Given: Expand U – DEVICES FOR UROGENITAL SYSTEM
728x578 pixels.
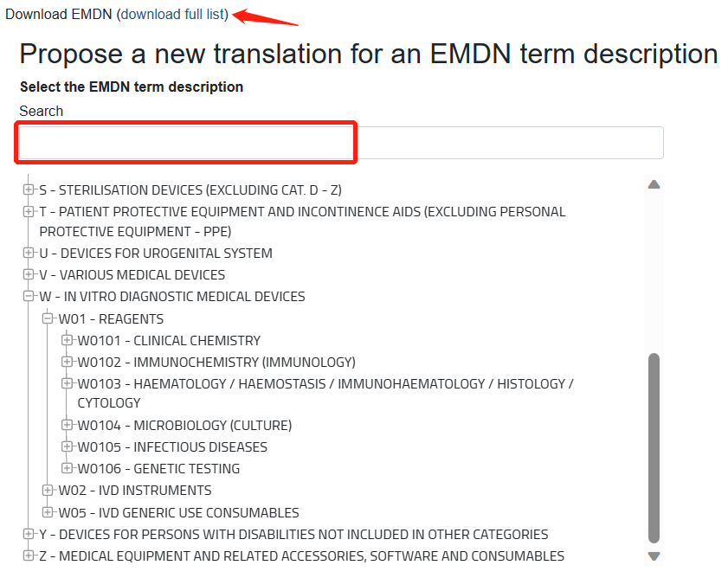Looking at the screenshot, I should pos(29,253).
